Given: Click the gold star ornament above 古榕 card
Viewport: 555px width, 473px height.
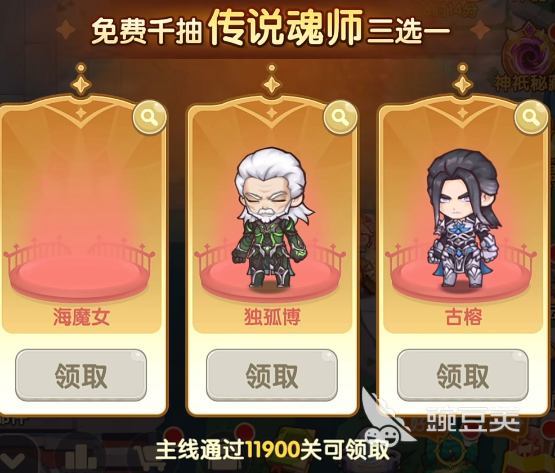Looking at the screenshot, I should tap(463, 80).
